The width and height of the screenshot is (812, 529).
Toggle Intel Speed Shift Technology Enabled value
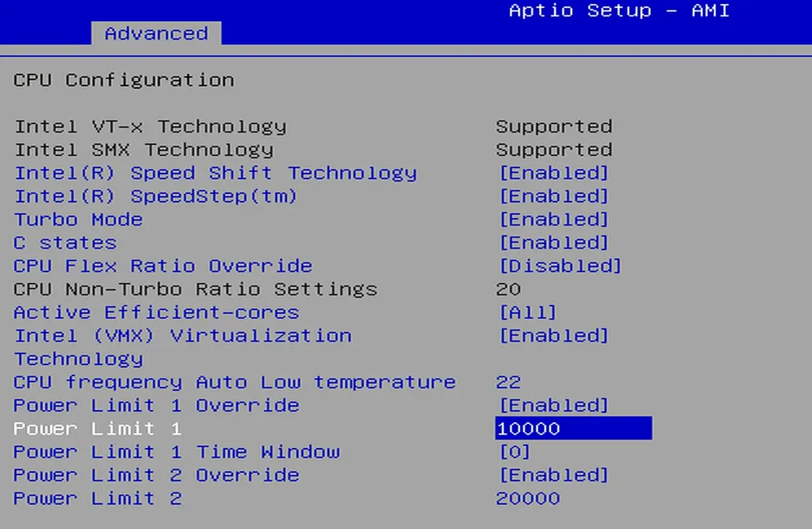tap(553, 173)
